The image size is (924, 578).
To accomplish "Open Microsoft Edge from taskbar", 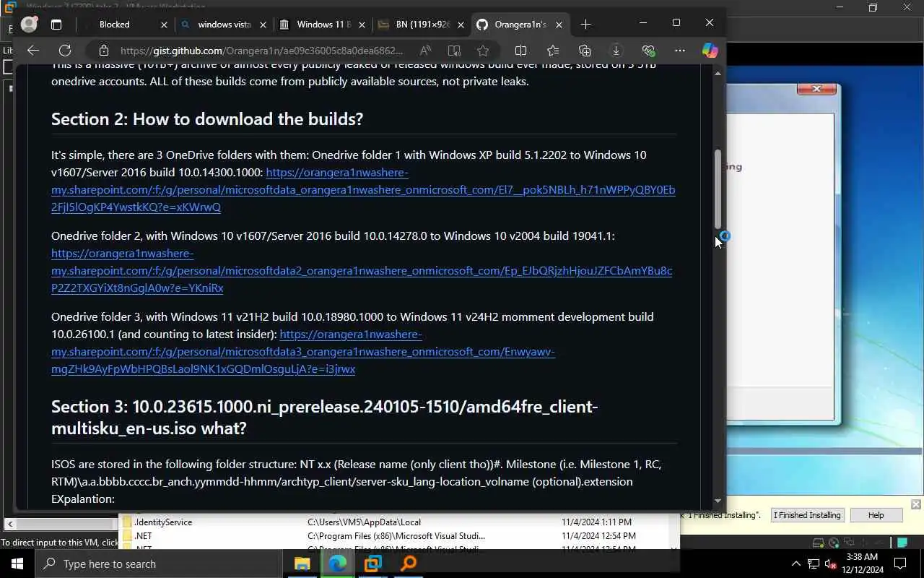I will click(337, 564).
